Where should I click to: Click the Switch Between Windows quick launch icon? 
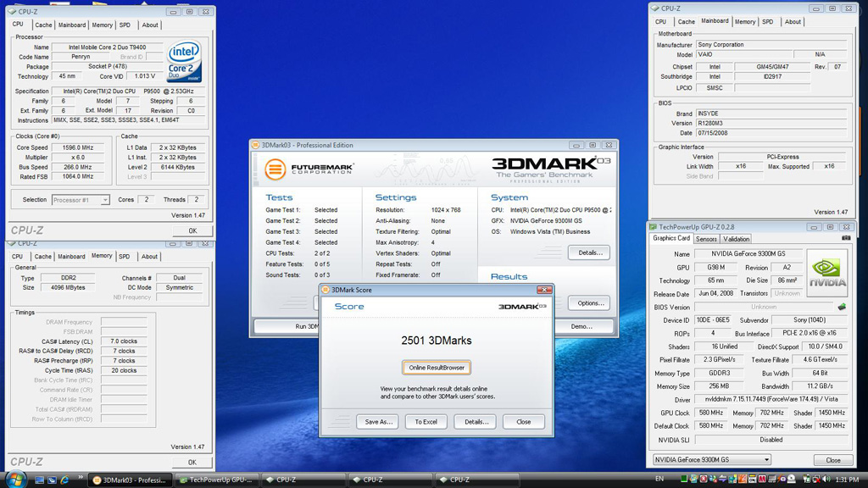[52, 480]
